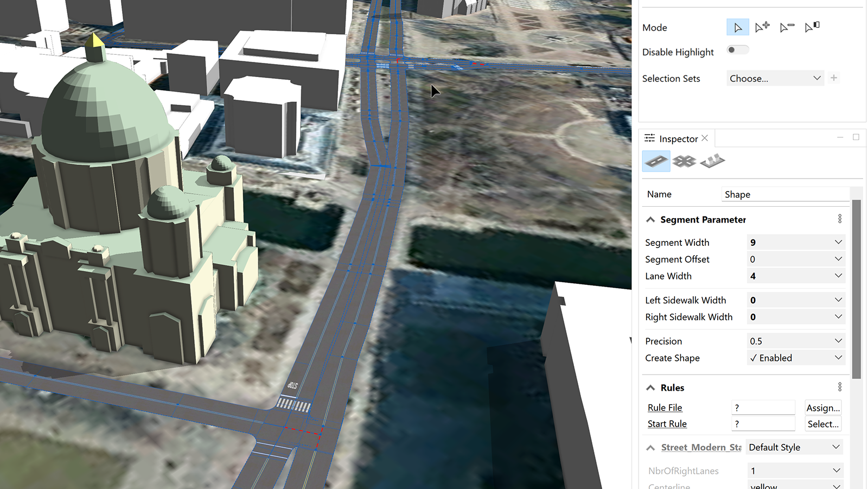Click the Inspector tab
This screenshot has width=868, height=489.
(678, 139)
